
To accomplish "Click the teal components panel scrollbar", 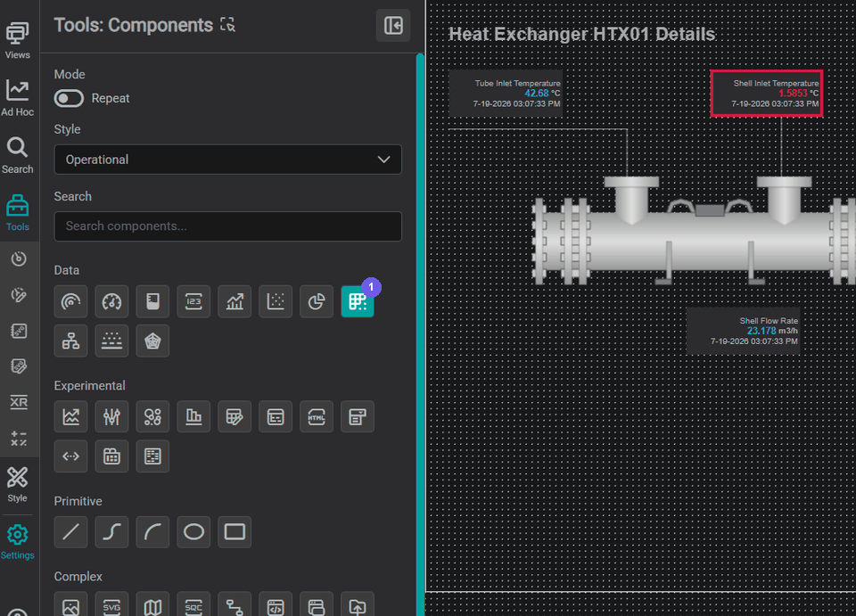I will coord(420,334).
